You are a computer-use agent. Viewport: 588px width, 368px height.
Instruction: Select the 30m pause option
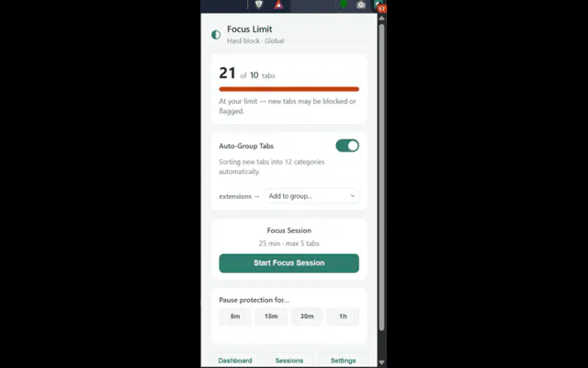click(x=307, y=316)
